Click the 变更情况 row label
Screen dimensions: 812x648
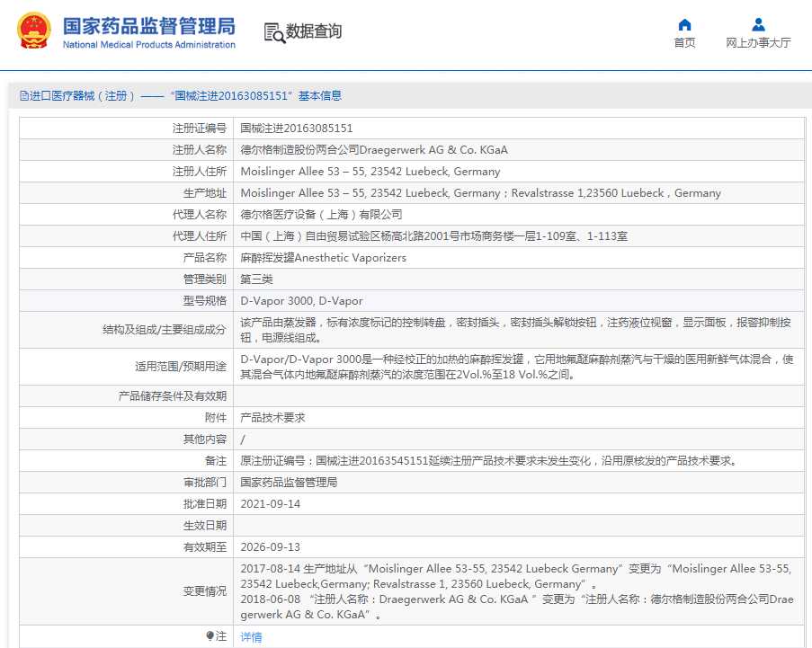[205, 591]
